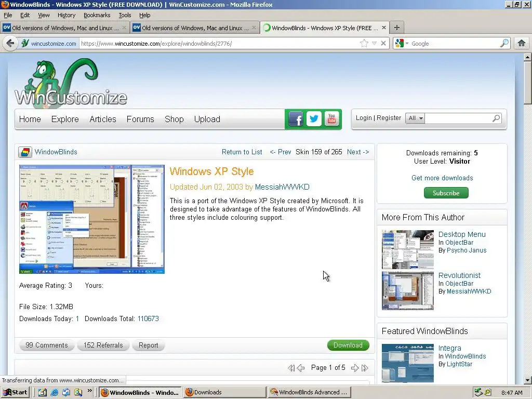Open Explore in the site navigation
532x399 pixels.
[65, 119]
